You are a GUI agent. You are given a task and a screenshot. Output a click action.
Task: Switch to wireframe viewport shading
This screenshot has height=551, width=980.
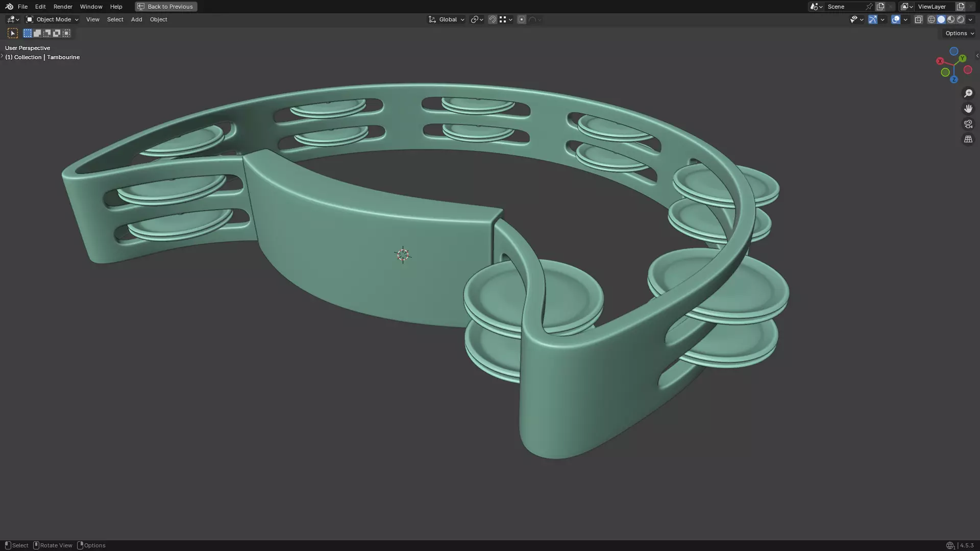coord(932,19)
